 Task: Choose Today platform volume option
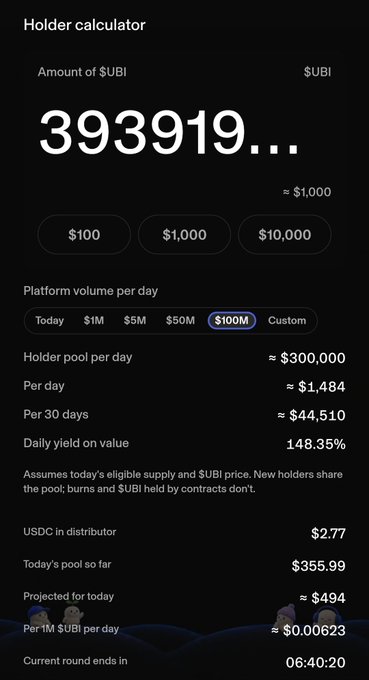[x=49, y=320]
